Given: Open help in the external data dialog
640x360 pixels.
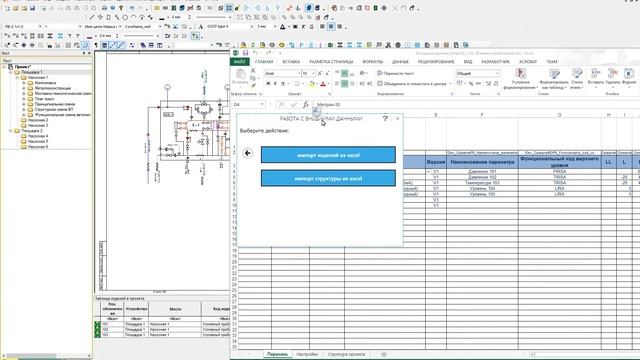Looking at the screenshot, I should [x=385, y=118].
